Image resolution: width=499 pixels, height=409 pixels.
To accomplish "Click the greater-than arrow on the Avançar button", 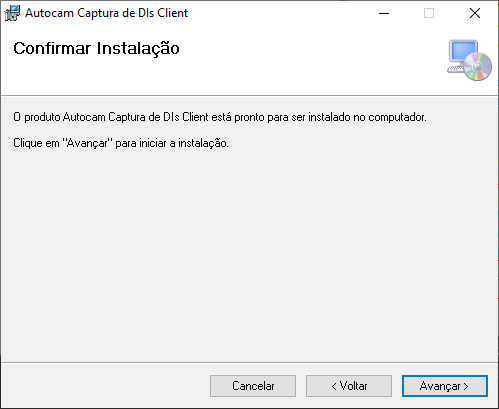I will [466, 386].
